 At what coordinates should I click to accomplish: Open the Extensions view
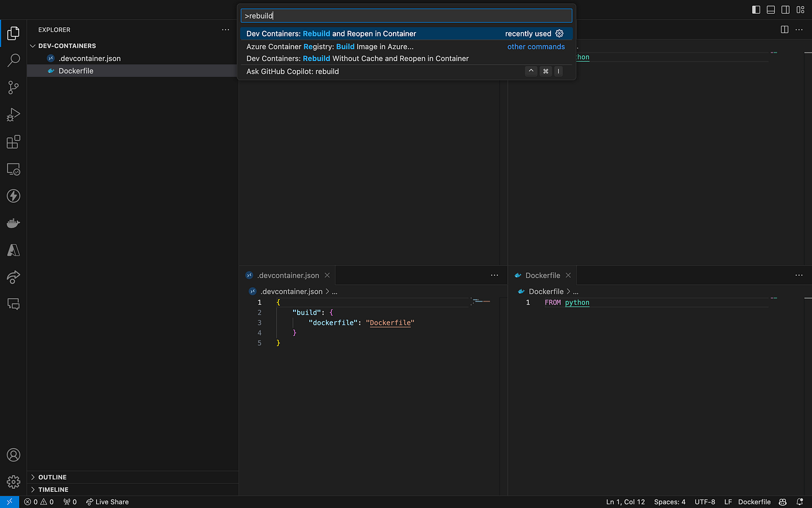point(13,142)
